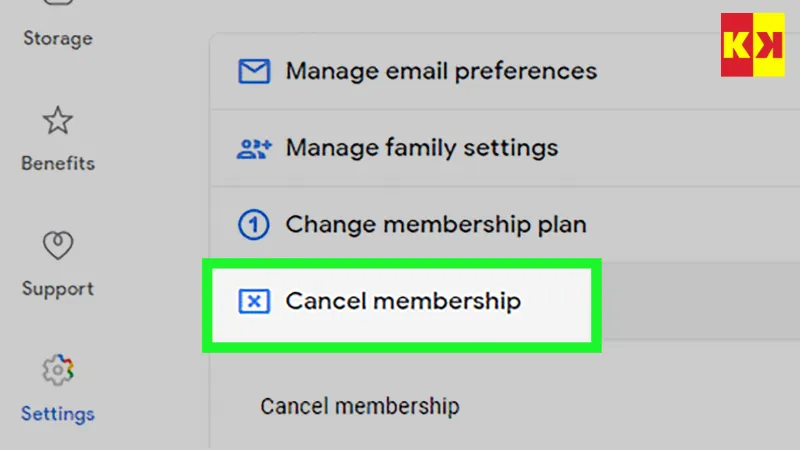Collapse the highlighted Cancel membership heading

pyautogui.click(x=403, y=301)
